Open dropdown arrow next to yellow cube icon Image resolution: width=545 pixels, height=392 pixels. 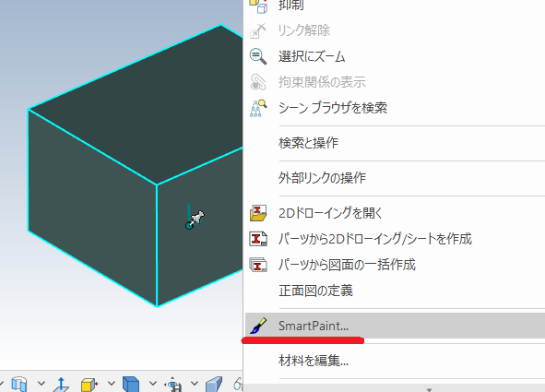pos(112,384)
